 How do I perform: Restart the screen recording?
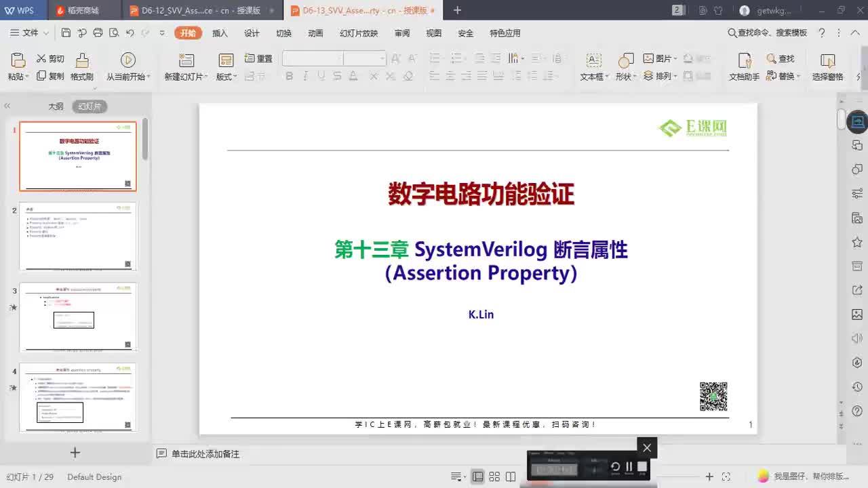pyautogui.click(x=615, y=466)
